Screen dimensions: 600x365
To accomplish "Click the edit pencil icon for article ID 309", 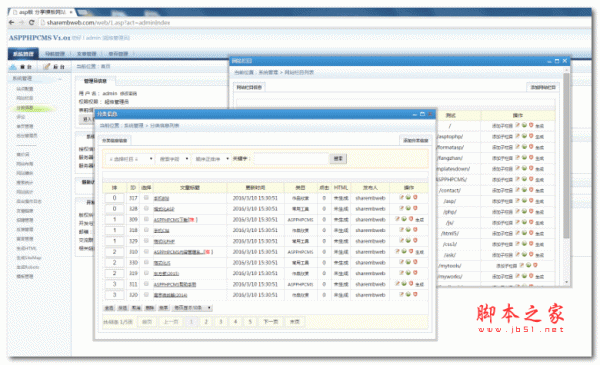I will [x=398, y=219].
